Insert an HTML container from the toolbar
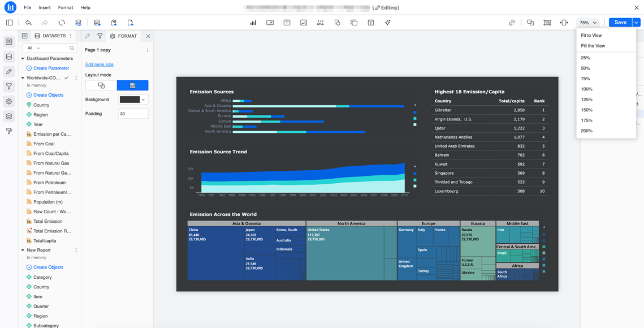 click(321, 23)
